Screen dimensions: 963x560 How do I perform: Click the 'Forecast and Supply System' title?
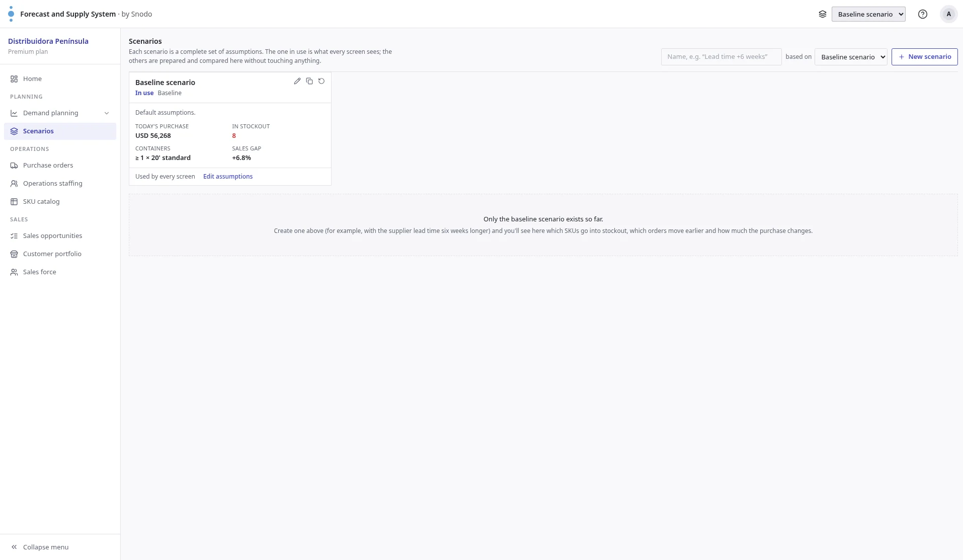pyautogui.click(x=68, y=14)
